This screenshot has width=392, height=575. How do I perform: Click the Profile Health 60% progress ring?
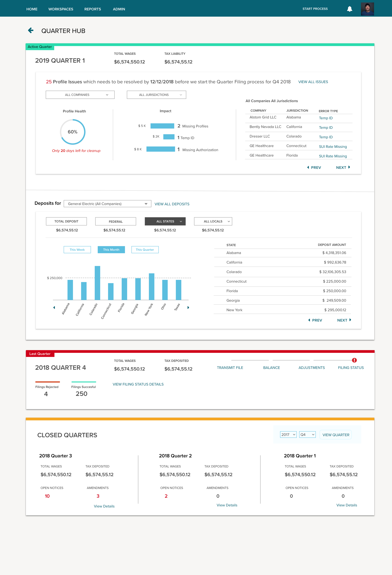click(72, 132)
